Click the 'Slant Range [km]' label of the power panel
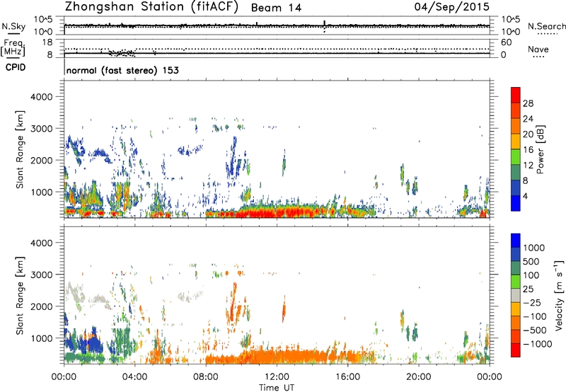 click(x=20, y=149)
